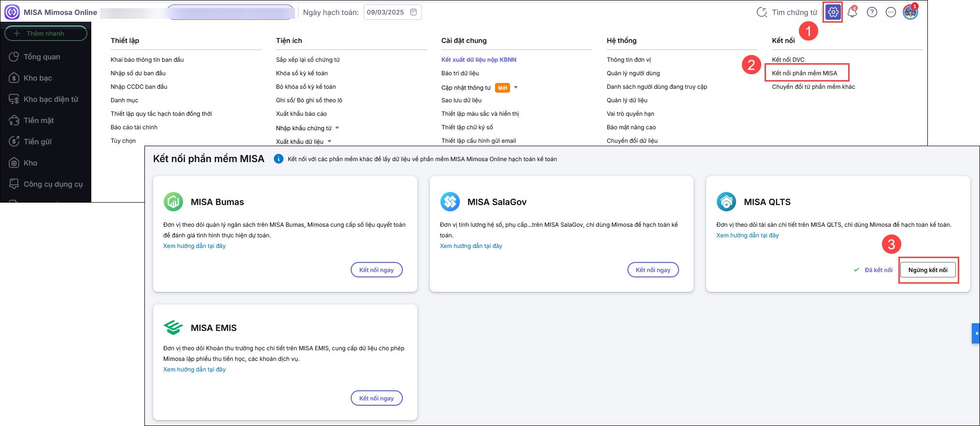This screenshot has width=980, height=426.
Task: Open the settings gear icon
Action: 833,13
